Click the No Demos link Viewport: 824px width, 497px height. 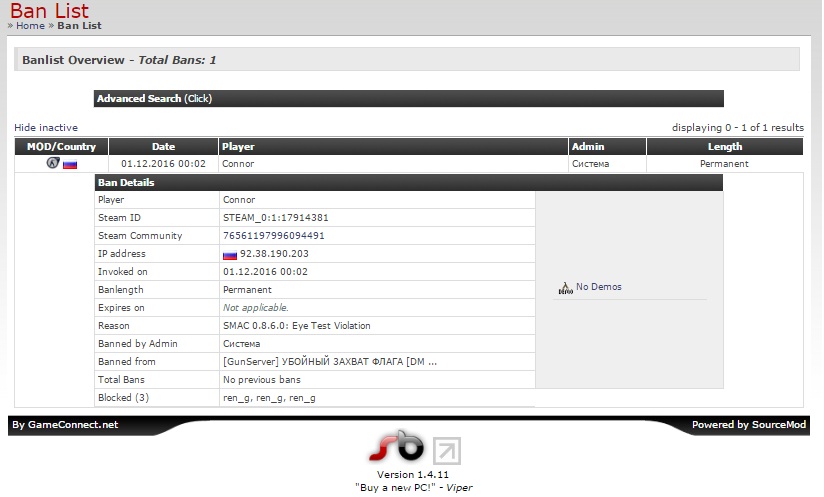598,287
